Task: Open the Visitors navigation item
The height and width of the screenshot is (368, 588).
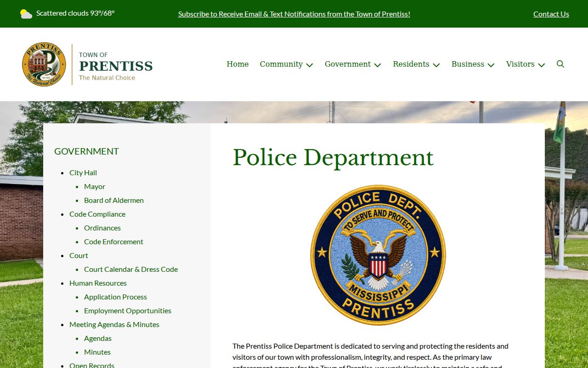Action: (x=520, y=64)
